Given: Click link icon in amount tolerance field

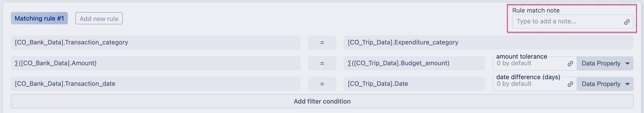Looking at the screenshot, I should 570,64.
